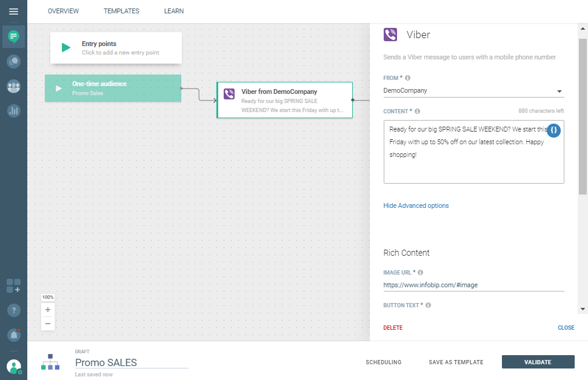Open the Help question mark icon
This screenshot has height=380, width=588.
13,310
